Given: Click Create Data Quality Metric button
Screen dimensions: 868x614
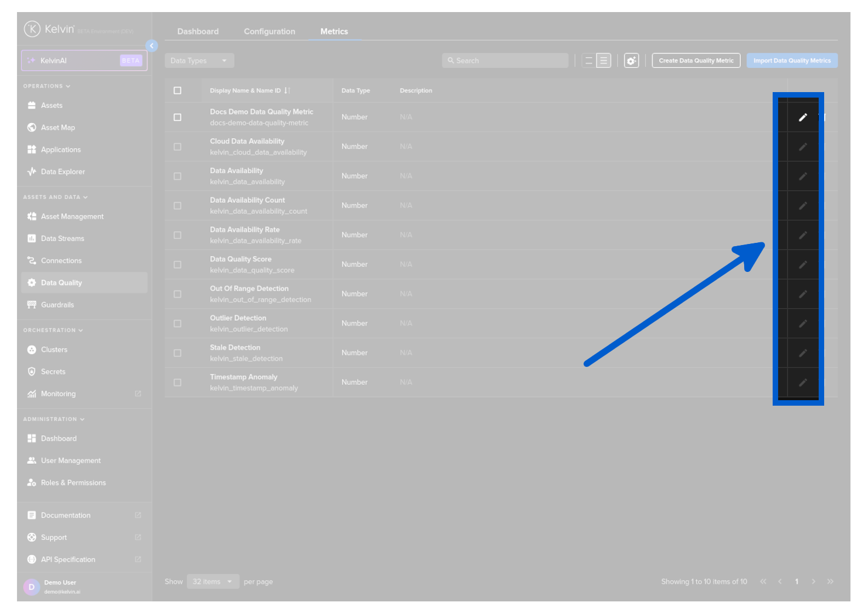Looking at the screenshot, I should tap(695, 61).
